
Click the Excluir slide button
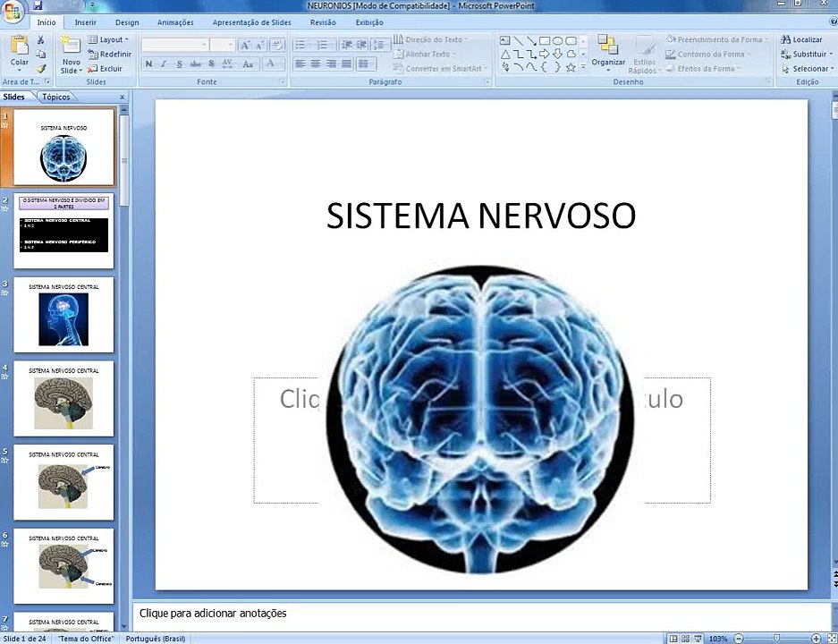pyautogui.click(x=105, y=68)
